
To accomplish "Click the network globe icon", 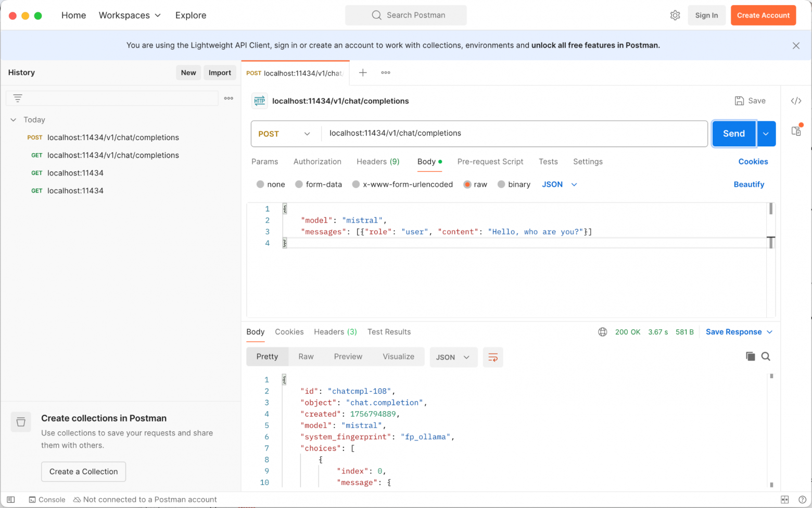I will (602, 332).
